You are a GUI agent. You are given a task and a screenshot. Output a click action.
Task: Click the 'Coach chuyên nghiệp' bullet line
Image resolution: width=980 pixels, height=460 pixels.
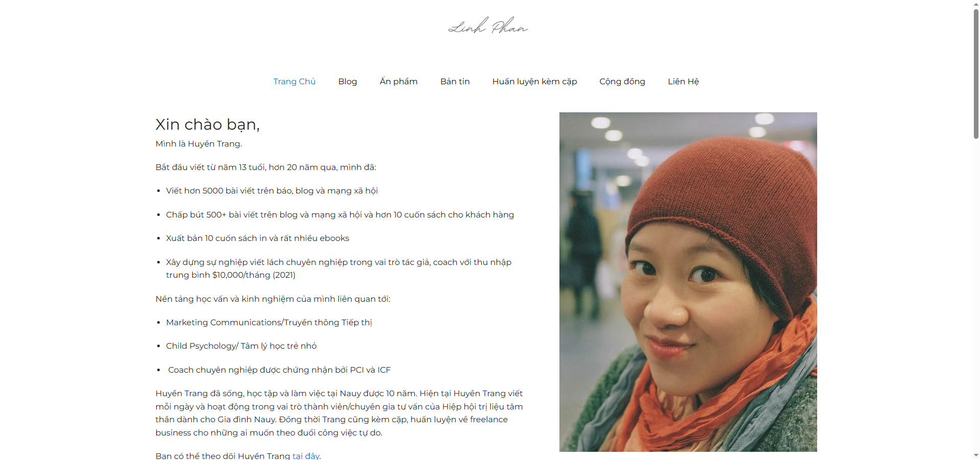point(279,370)
